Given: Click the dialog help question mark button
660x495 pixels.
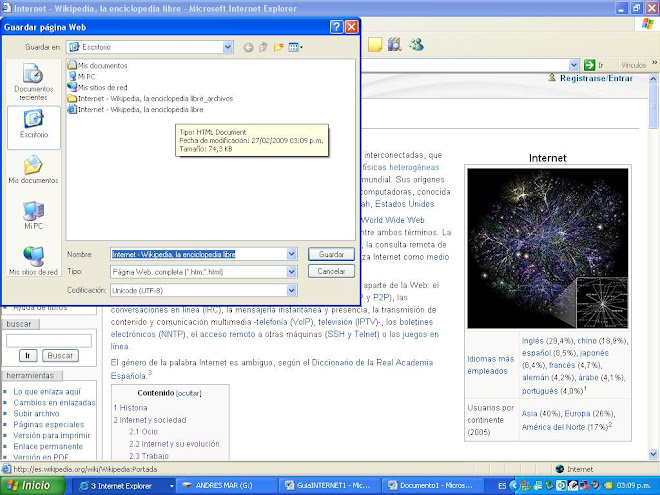Looking at the screenshot, I should (x=336, y=27).
